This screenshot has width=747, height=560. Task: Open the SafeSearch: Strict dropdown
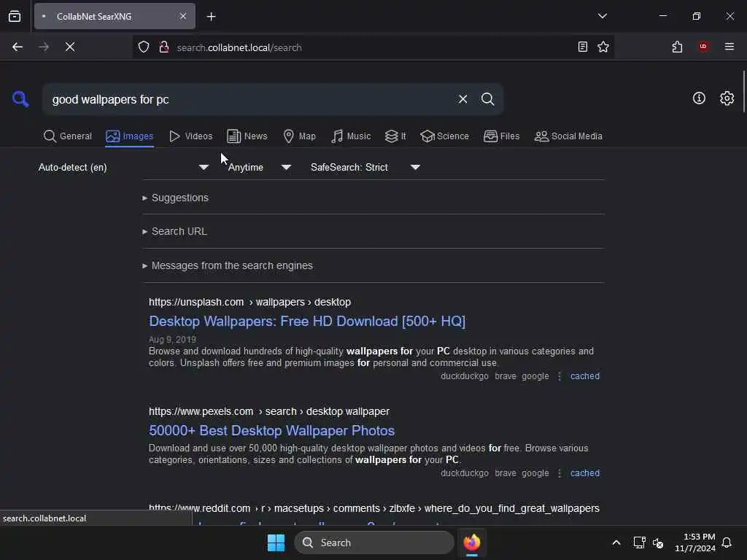[365, 167]
